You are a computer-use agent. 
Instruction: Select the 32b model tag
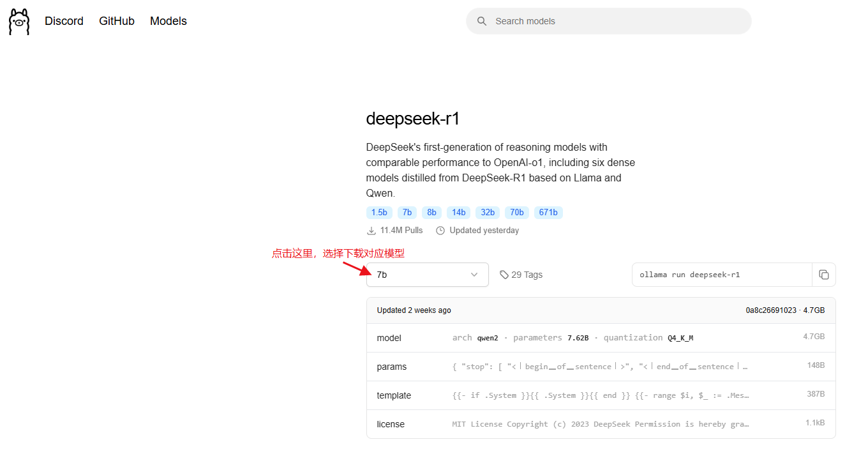pos(488,212)
